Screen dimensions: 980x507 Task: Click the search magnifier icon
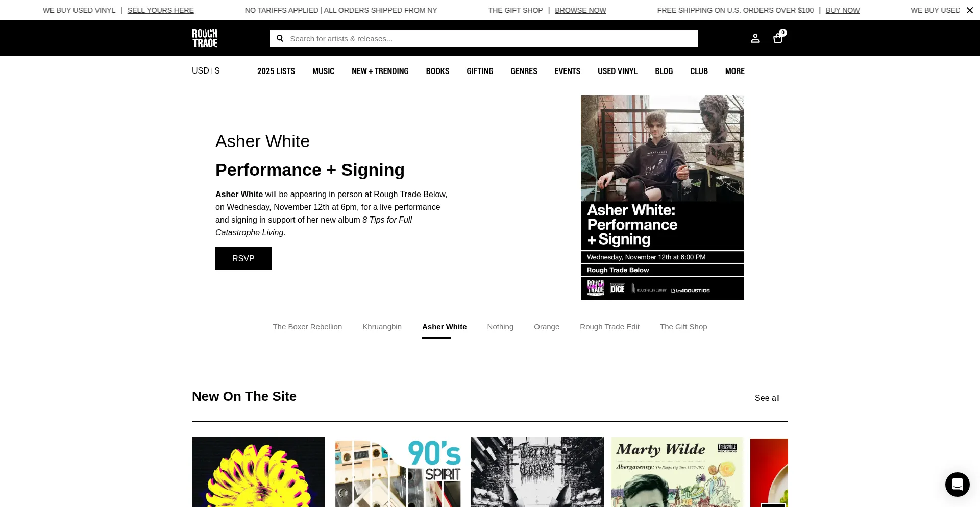pyautogui.click(x=280, y=38)
